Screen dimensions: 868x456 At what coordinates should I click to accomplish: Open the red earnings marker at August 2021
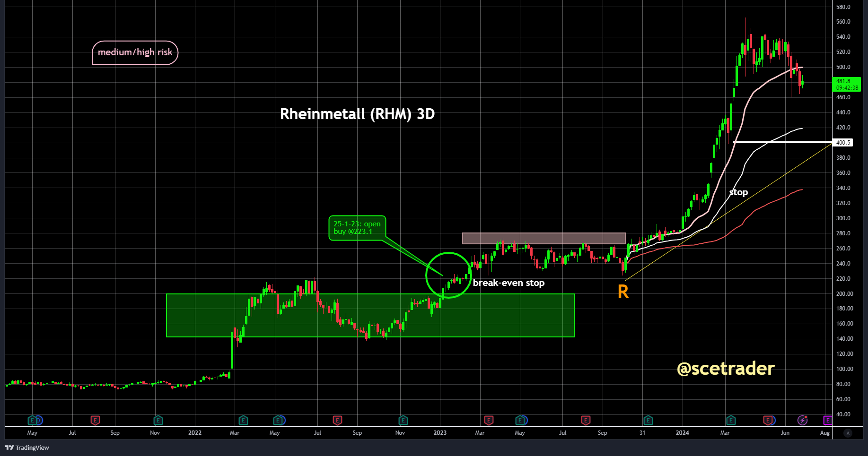coord(95,420)
